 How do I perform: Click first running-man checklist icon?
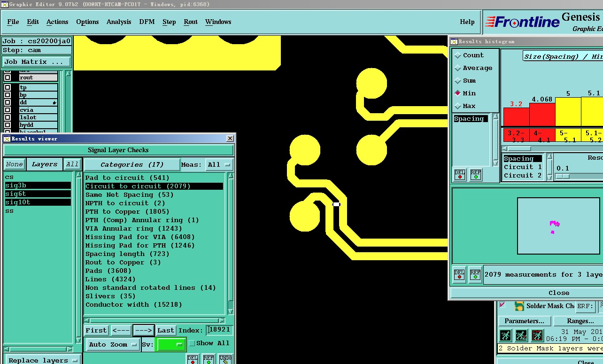click(505, 335)
